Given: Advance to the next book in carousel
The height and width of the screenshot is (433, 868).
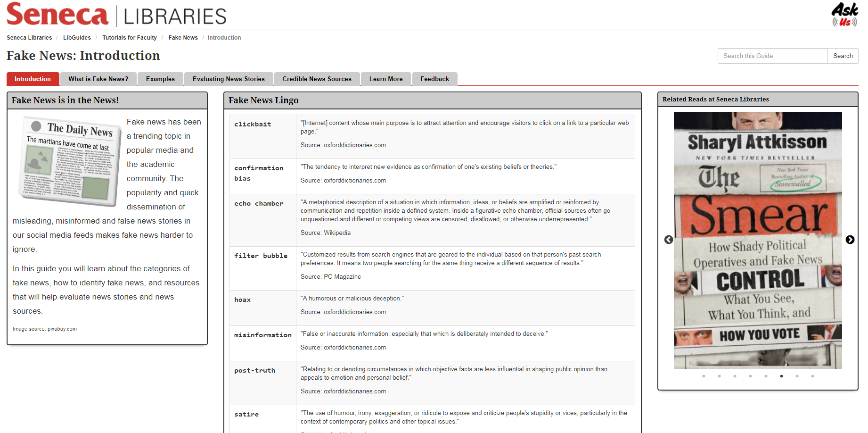Looking at the screenshot, I should pyautogui.click(x=850, y=240).
